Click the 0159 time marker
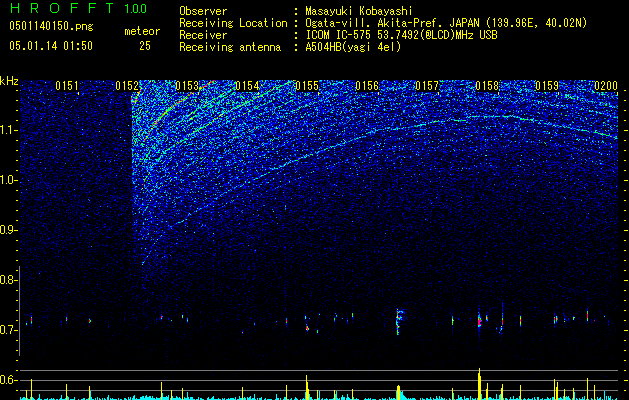Viewport: 629px width, 400px height. 547,86
